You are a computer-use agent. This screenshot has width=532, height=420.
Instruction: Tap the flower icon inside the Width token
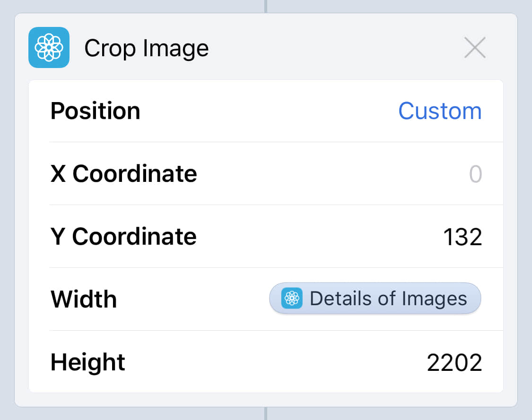pyautogui.click(x=292, y=299)
